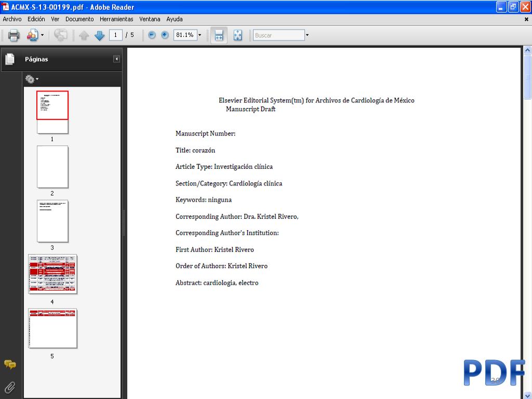Click "Manuscript Number:" text

click(x=205, y=134)
